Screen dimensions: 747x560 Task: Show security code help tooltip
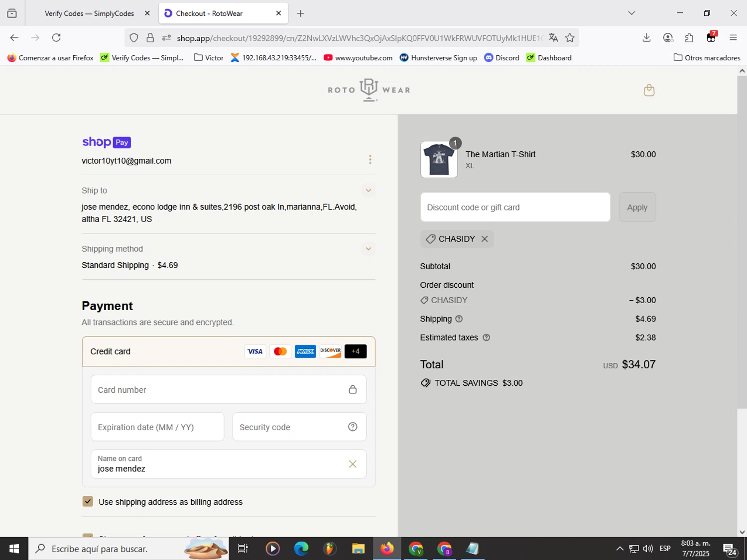[x=353, y=427]
